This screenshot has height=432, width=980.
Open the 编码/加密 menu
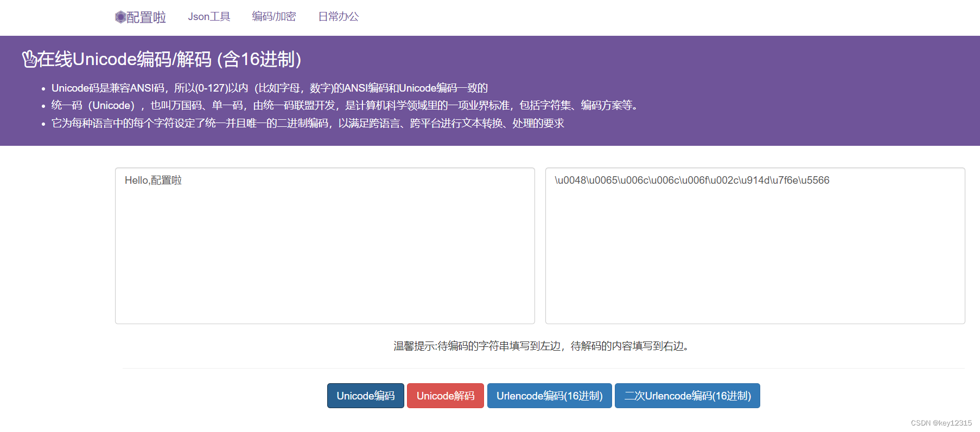click(x=274, y=17)
